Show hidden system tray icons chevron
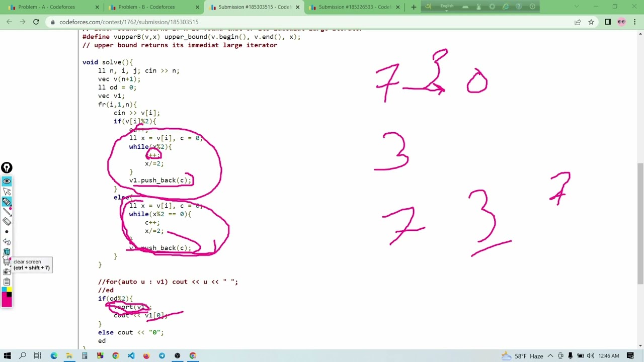Viewport: 644px width, 362px height. [x=550, y=356]
